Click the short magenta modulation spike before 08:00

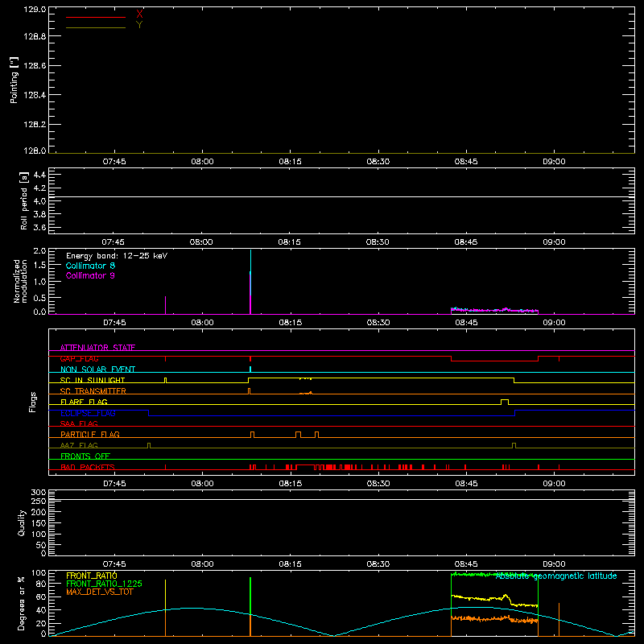166,305
